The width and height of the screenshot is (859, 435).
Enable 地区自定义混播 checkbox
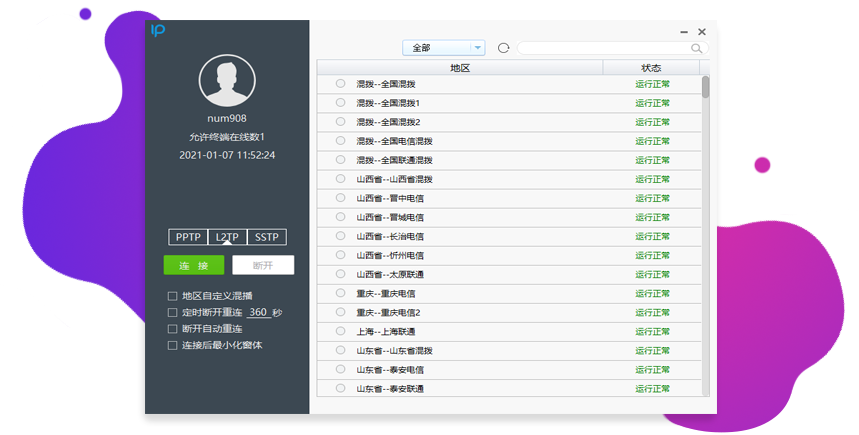point(173,296)
